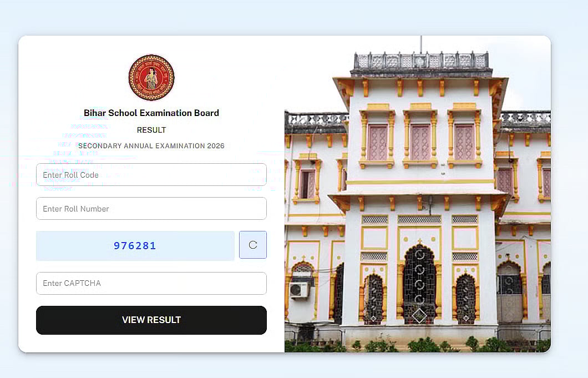Submit with the VIEW RESULT button
The height and width of the screenshot is (378, 588).
[x=151, y=320]
